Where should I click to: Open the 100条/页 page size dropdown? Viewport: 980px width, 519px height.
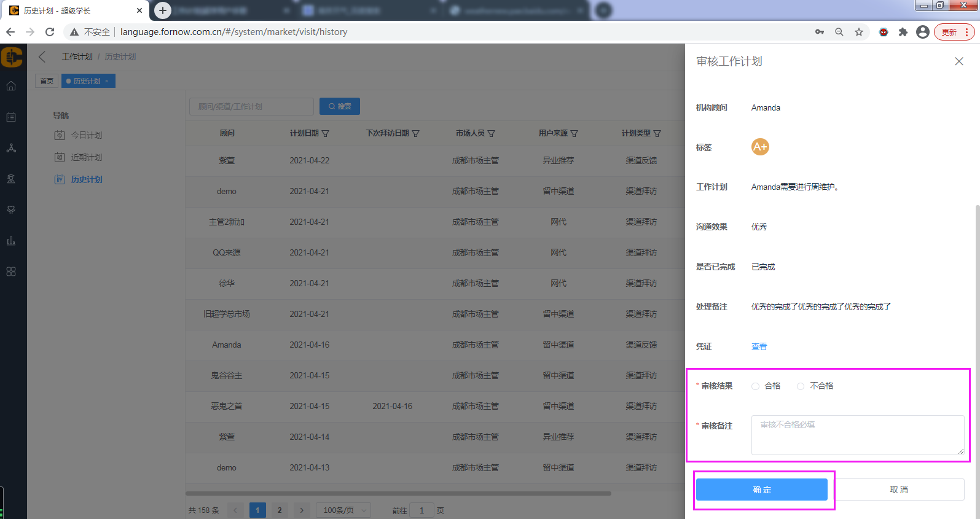click(343, 510)
